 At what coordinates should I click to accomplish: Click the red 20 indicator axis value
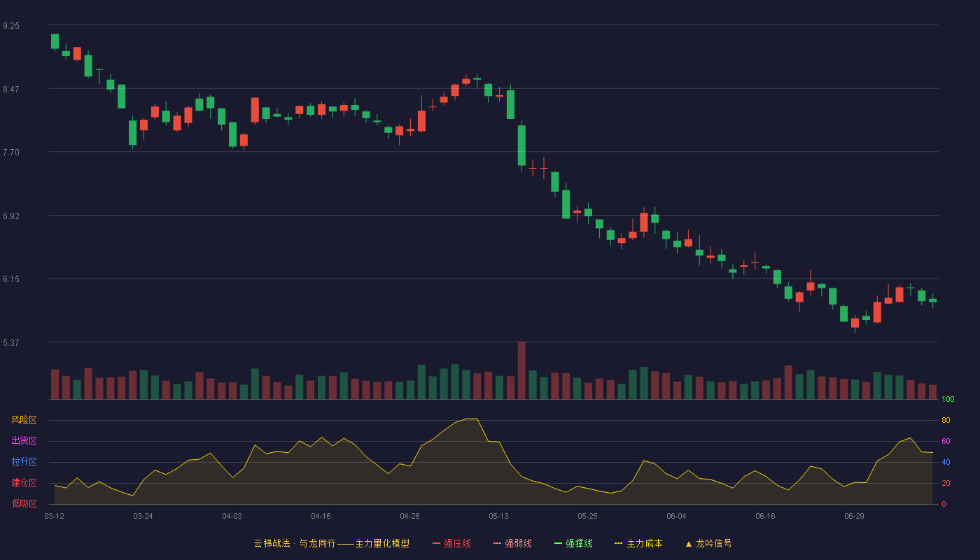point(946,484)
